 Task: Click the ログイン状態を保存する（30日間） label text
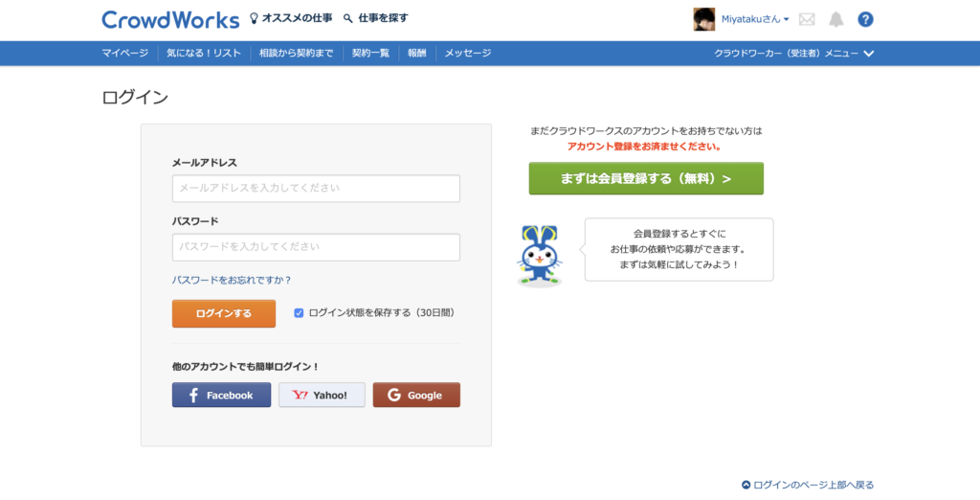point(382,313)
